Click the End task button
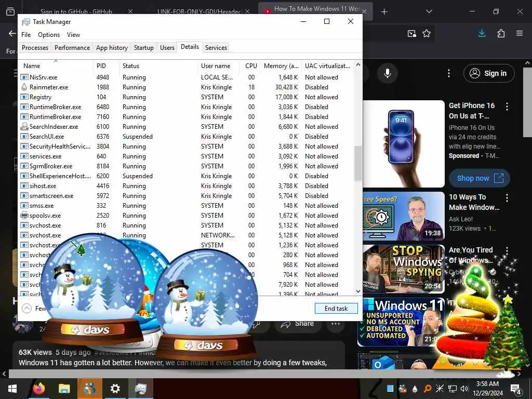Screen dimensions: 532x399 (336, 309)
